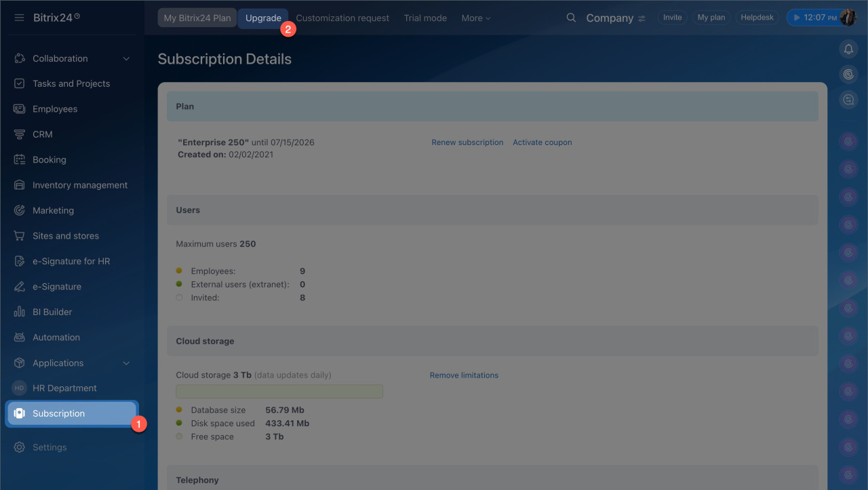868x490 pixels.
Task: Click the user avatar photo
Action: coord(848,18)
